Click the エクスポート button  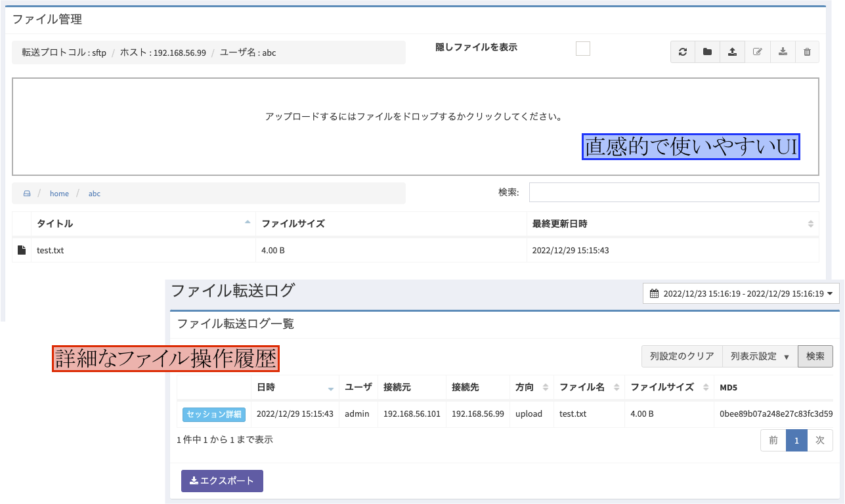(222, 481)
